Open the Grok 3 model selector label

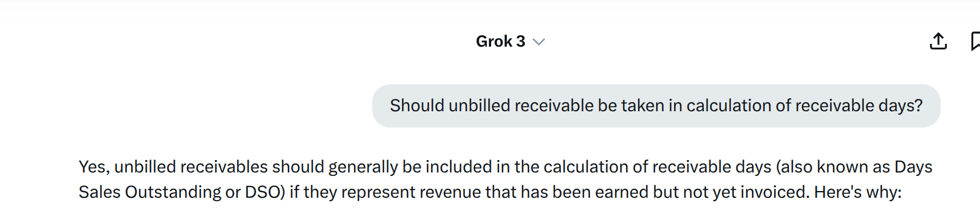501,41
